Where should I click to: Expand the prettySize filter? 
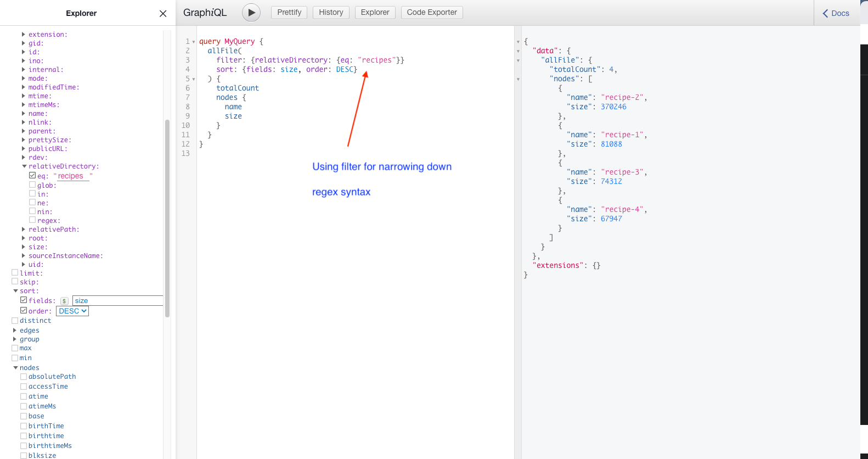click(x=24, y=139)
